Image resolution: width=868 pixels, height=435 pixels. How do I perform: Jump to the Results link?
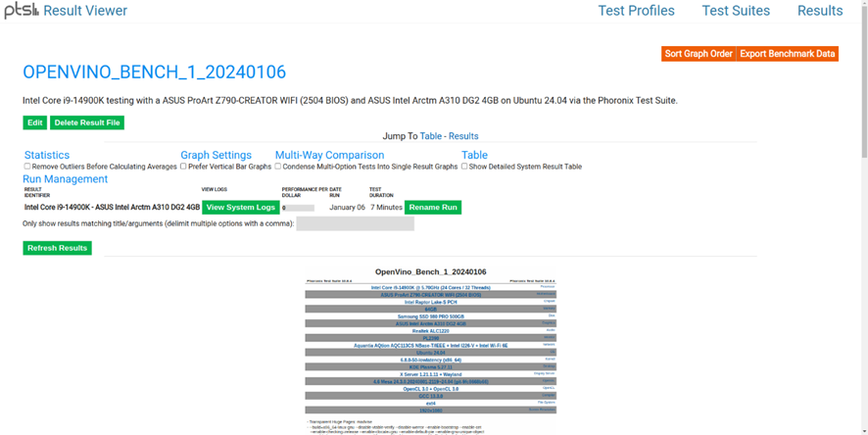[x=463, y=136]
